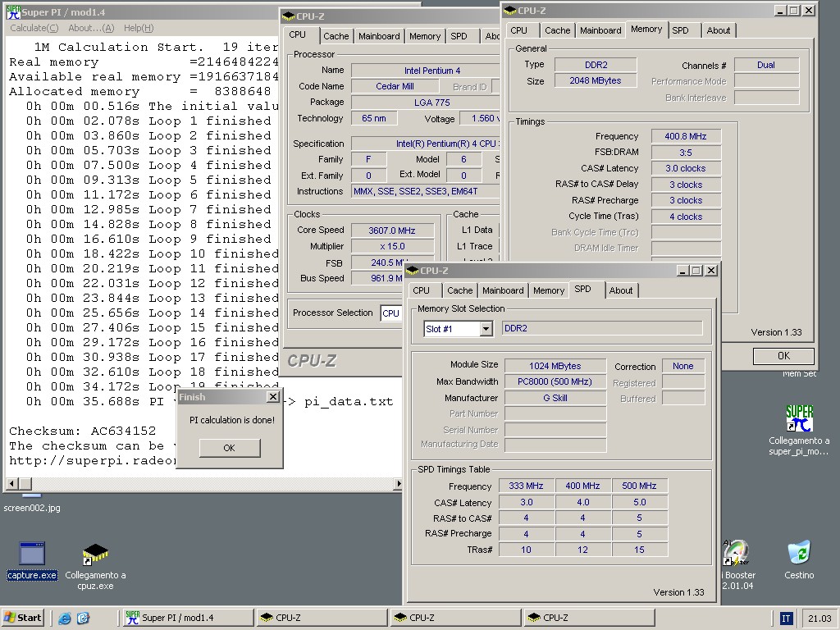
Task: Switch to the last CPU-Z taskbar button
Action: [589, 618]
